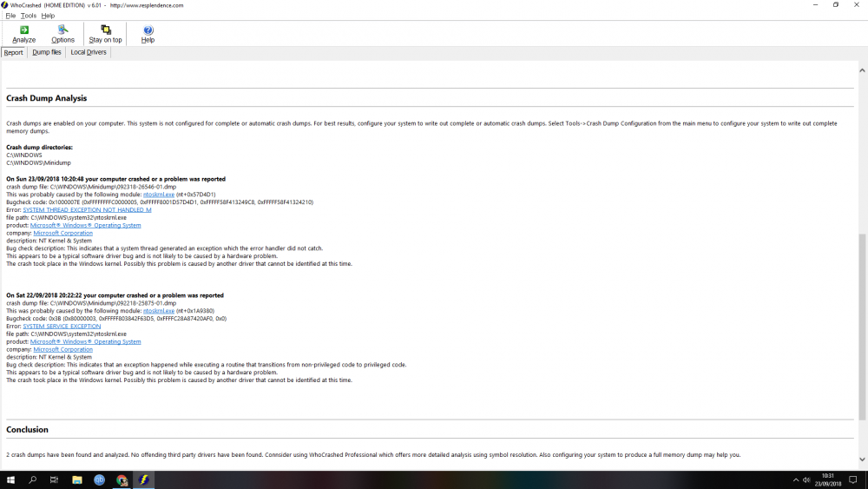Open the Windows Start button
Screen dimensions: 868x489
pyautogui.click(x=10, y=480)
